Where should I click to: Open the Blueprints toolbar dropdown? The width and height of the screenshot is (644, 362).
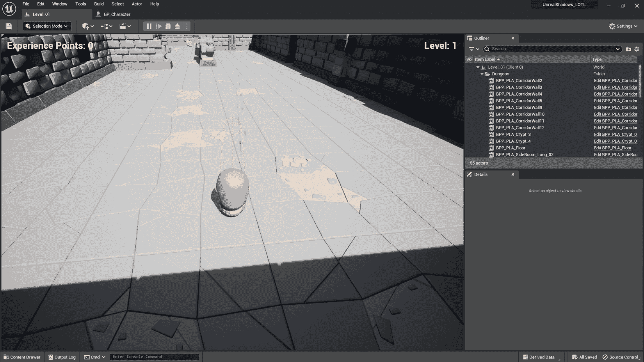(106, 26)
